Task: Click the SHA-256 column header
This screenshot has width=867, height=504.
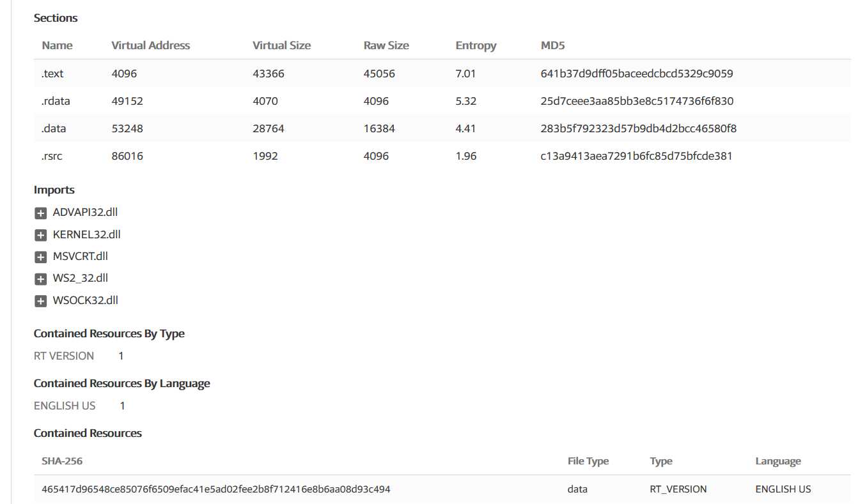Action: point(62,461)
